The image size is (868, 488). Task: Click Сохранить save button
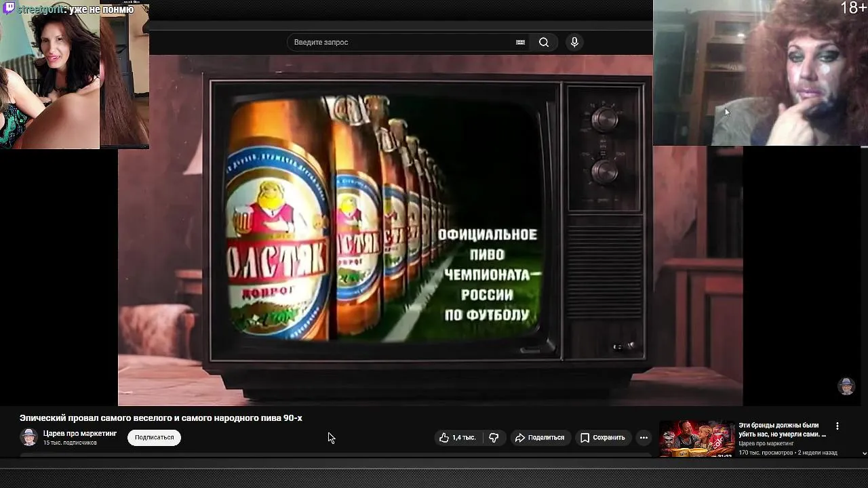coord(602,438)
